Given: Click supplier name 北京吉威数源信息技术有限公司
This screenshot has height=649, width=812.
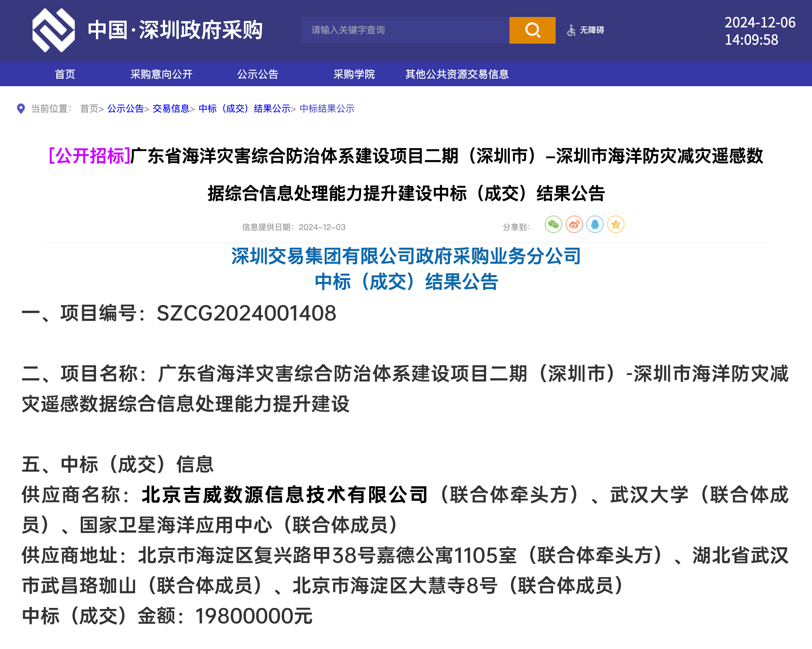Looking at the screenshot, I should [x=285, y=495].
